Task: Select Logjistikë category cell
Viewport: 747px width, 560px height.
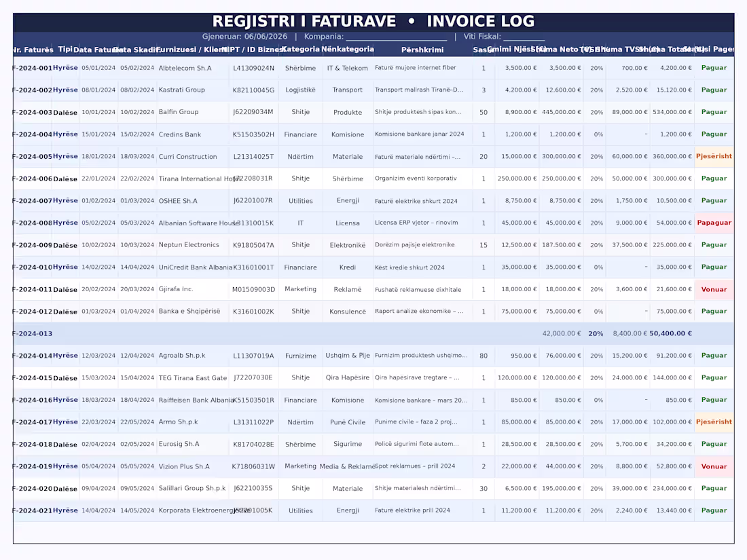Action: tap(301, 90)
